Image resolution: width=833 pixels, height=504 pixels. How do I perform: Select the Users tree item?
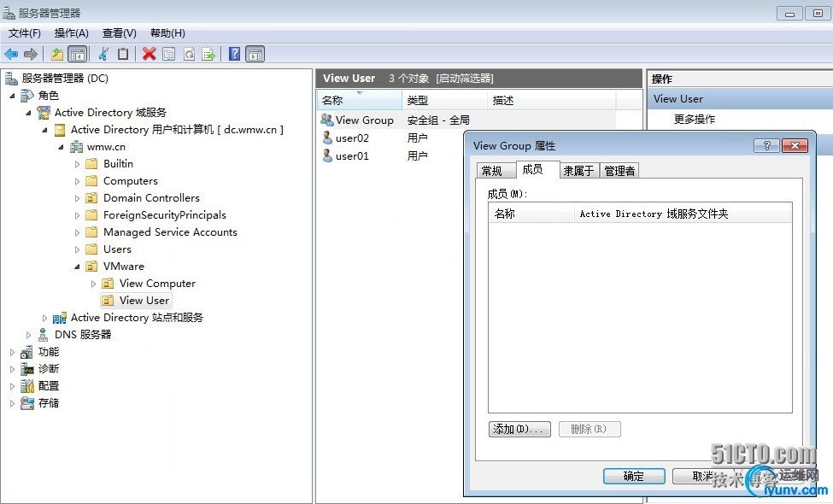(x=117, y=249)
